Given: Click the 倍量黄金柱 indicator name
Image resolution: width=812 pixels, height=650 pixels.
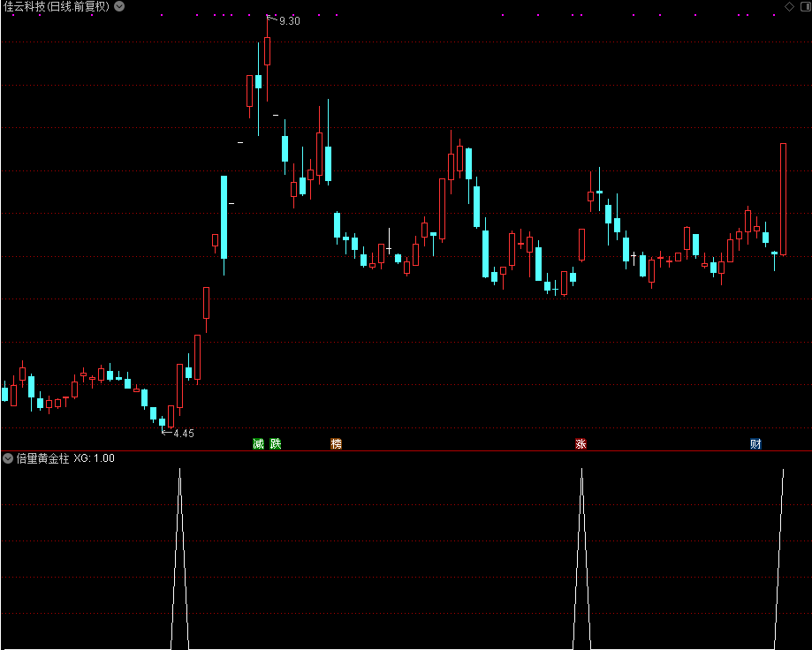Looking at the screenshot, I should click(x=42, y=458).
